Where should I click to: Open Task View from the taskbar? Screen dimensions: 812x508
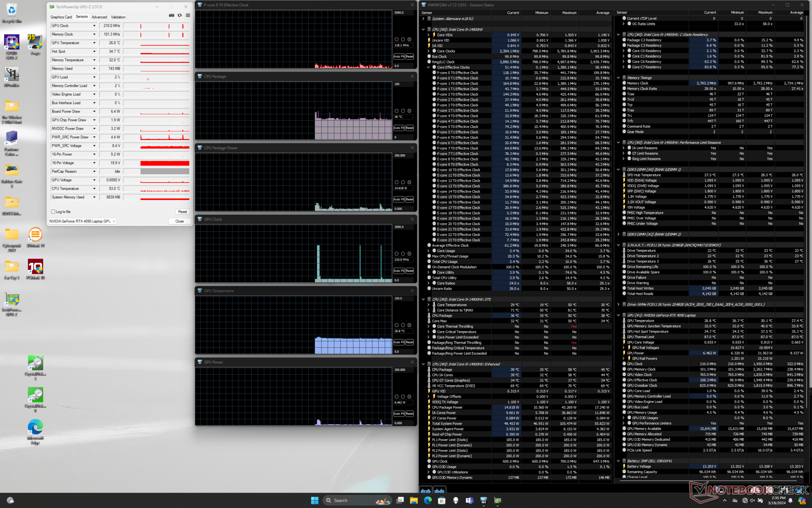[400, 500]
